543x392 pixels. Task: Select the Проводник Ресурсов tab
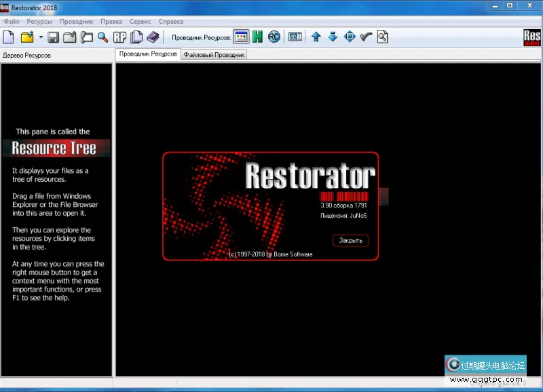click(147, 54)
